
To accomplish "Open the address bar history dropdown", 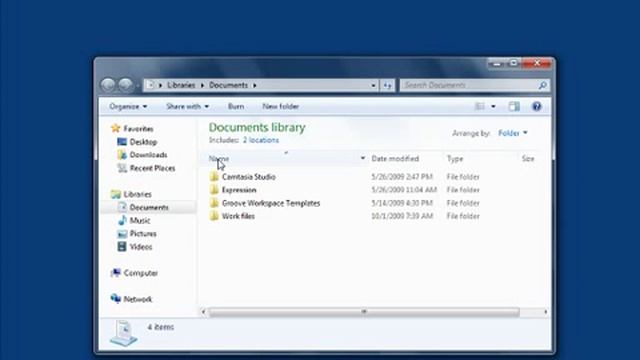I will pyautogui.click(x=373, y=85).
